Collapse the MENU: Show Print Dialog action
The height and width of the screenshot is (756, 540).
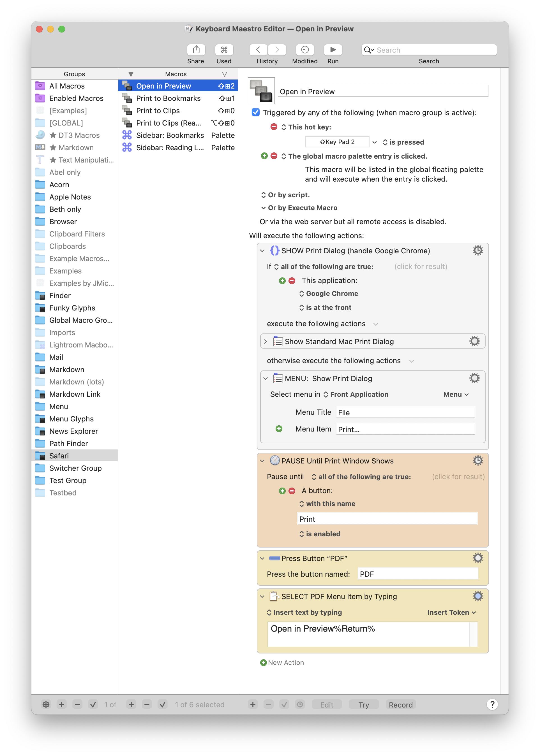[x=265, y=379]
